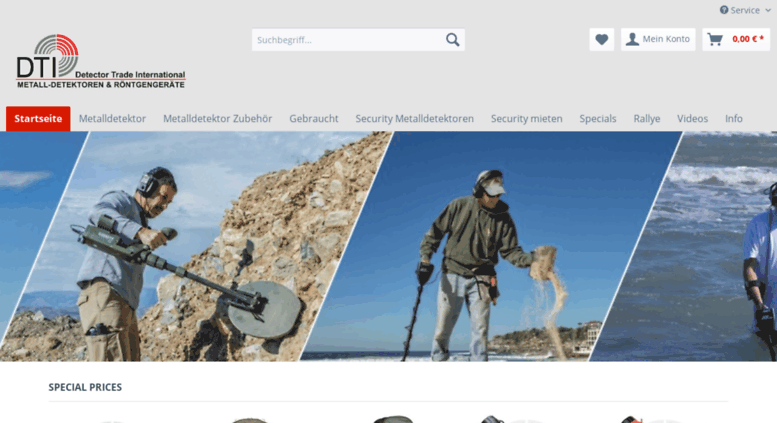Click the Mein Konto label
This screenshot has height=423, width=777.
[x=666, y=39]
